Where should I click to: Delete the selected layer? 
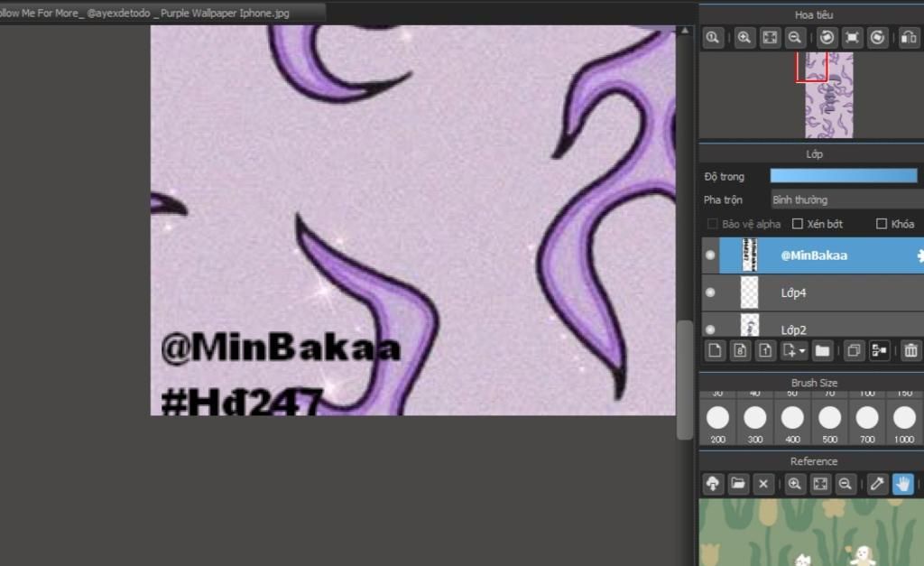tap(910, 351)
